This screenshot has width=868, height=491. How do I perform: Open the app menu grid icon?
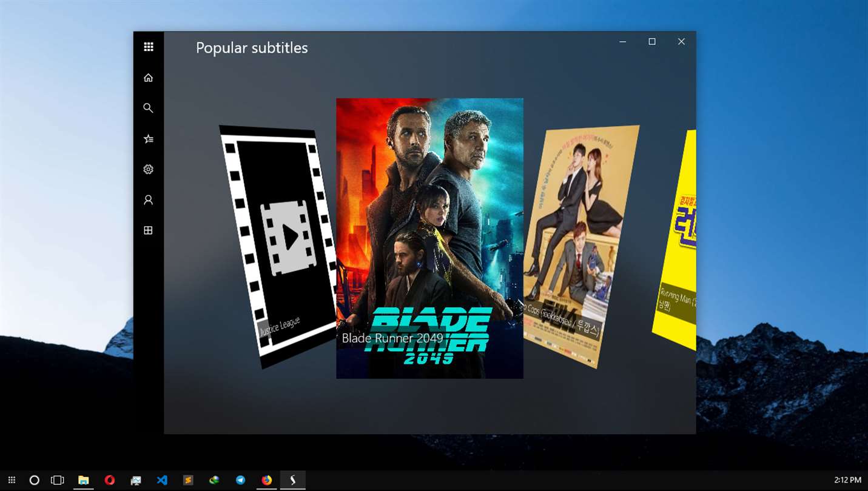click(149, 47)
